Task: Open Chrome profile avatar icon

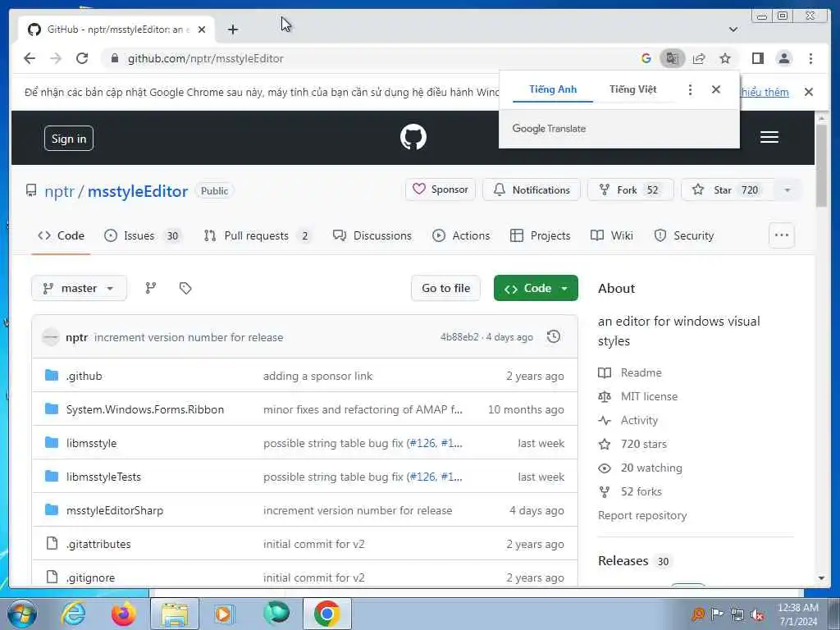Action: [x=783, y=58]
